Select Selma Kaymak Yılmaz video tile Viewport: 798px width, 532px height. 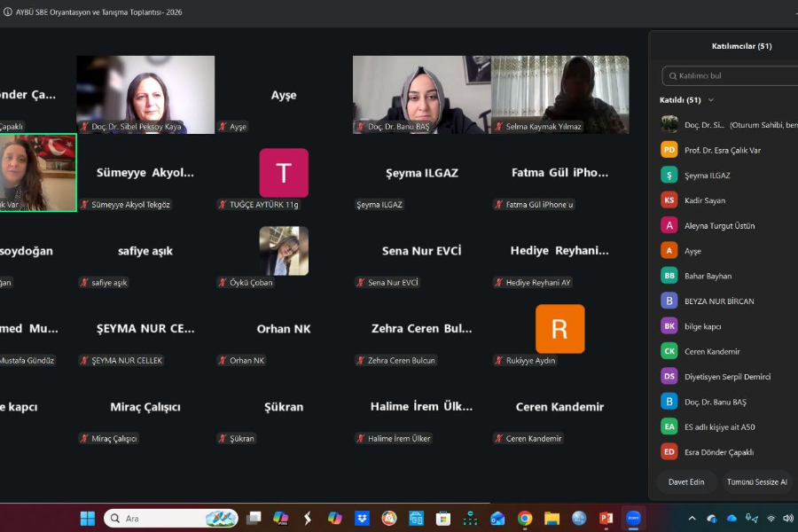click(559, 95)
